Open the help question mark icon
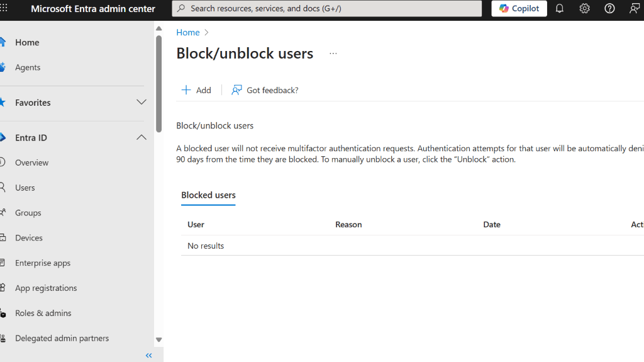The image size is (644, 362). (609, 8)
